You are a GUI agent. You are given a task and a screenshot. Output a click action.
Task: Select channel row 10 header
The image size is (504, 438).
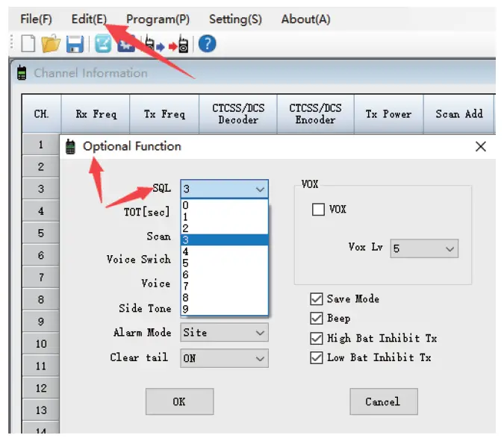pyautogui.click(x=41, y=344)
